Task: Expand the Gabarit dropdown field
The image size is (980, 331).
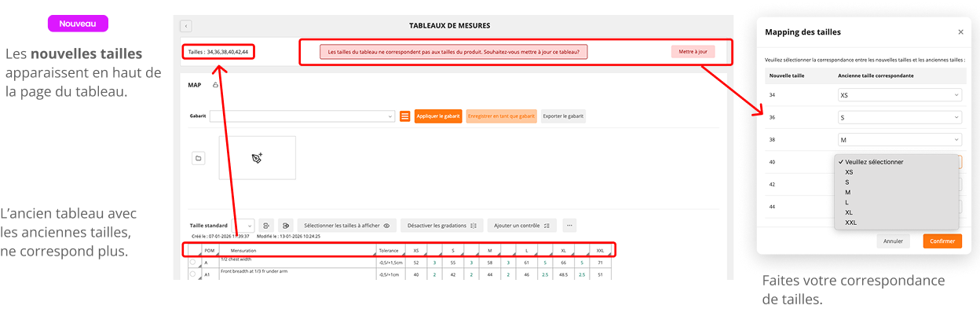Action: [302, 116]
